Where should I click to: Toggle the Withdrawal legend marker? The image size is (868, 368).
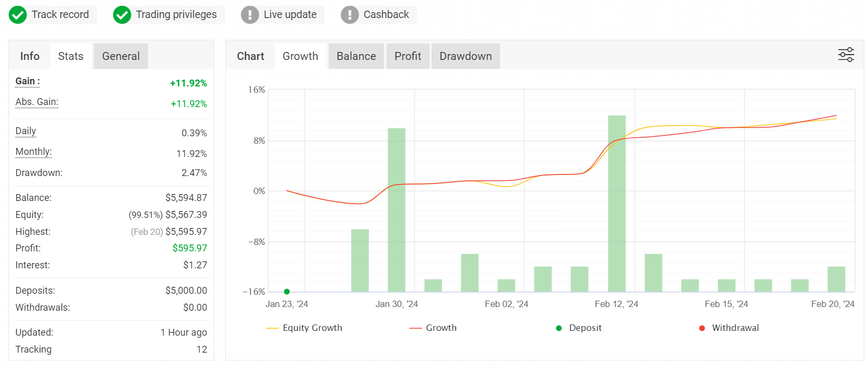[702, 328]
